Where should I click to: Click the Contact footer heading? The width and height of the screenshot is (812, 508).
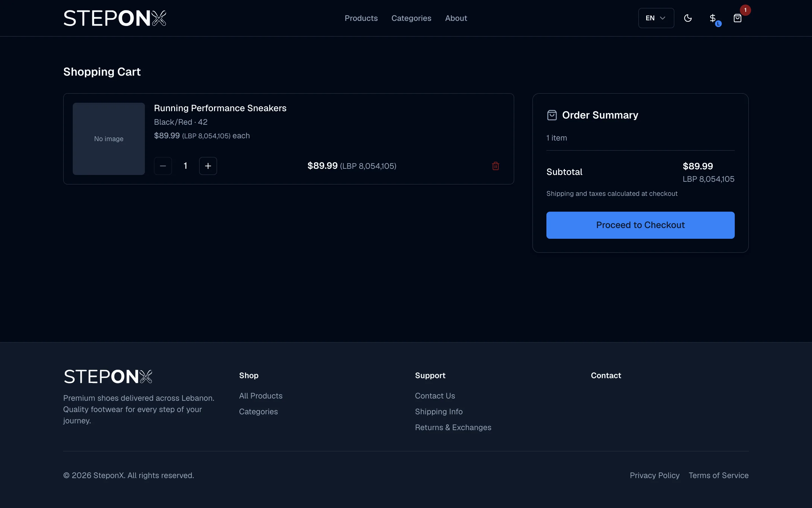pyautogui.click(x=606, y=376)
